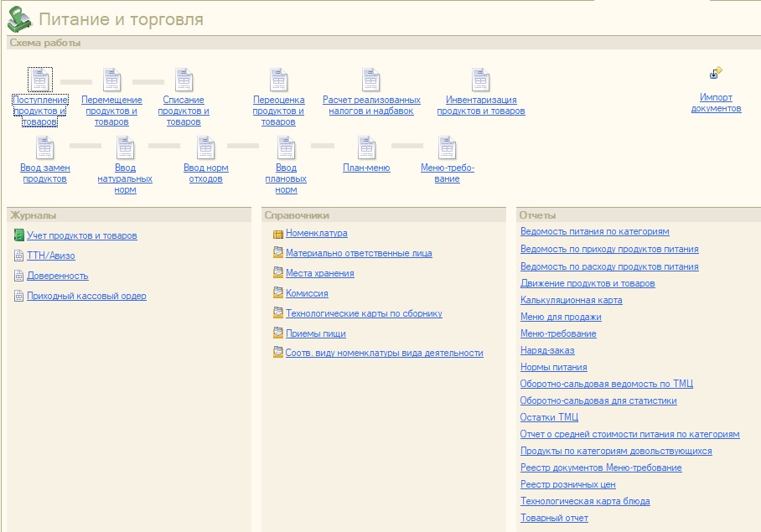Click the Поступление продуктов и товаров document icon
Image resolution: width=761 pixels, height=532 pixels.
pos(40,80)
